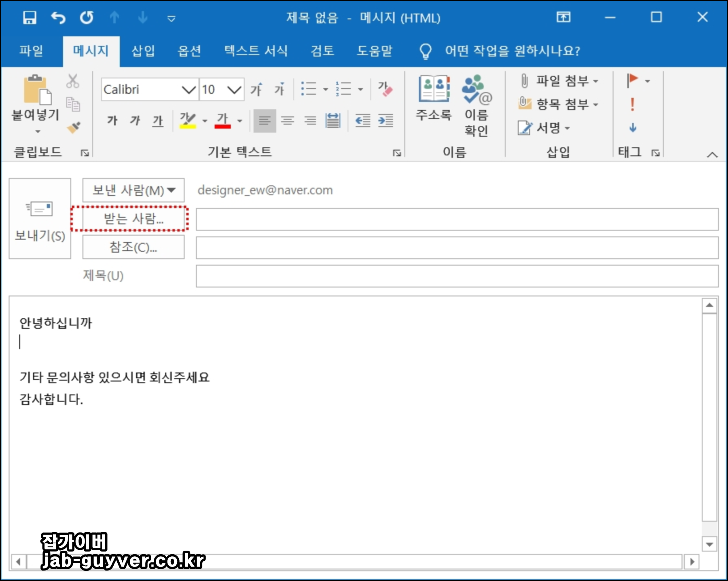Screen dimensions: 728x581
Task: Open ribbon display options icon
Action: click(x=563, y=17)
